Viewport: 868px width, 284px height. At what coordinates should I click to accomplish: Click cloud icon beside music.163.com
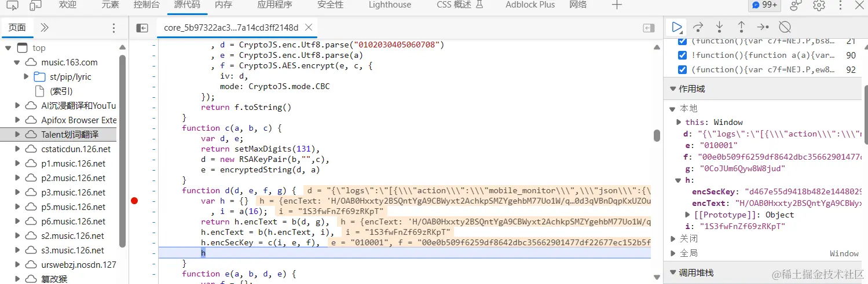click(x=30, y=62)
